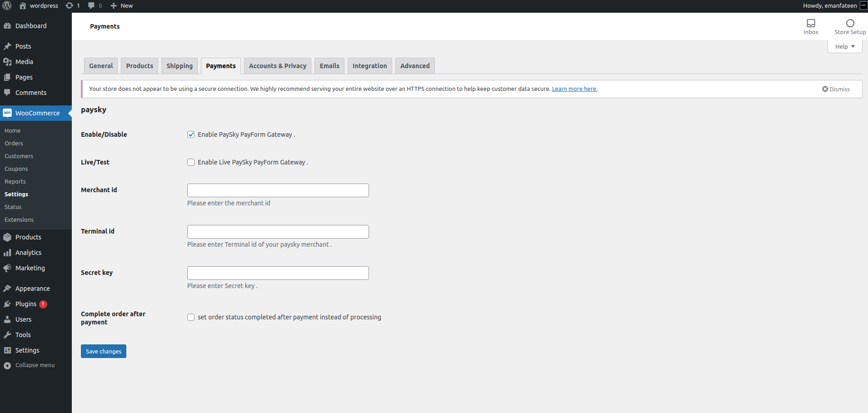Focus the Secret key input field

278,273
